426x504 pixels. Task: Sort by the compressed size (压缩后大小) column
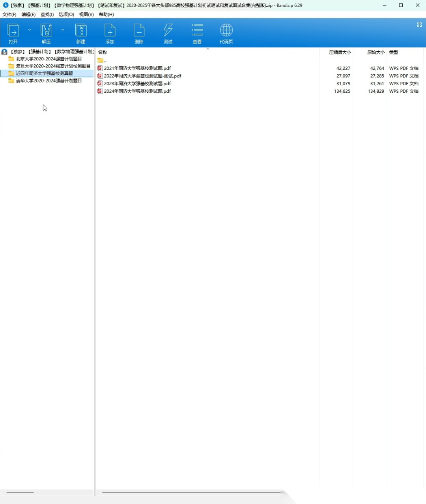tap(340, 52)
